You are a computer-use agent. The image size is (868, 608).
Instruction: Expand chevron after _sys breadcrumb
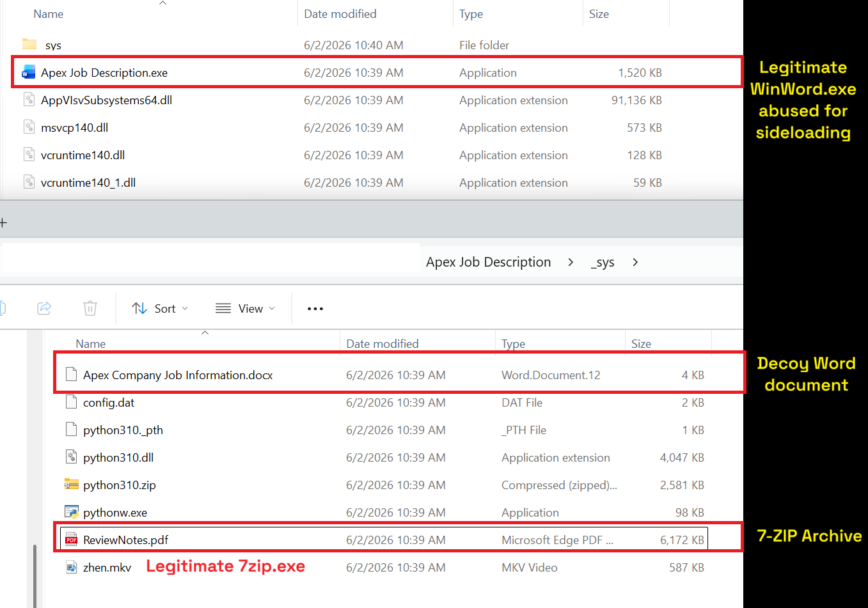point(635,262)
